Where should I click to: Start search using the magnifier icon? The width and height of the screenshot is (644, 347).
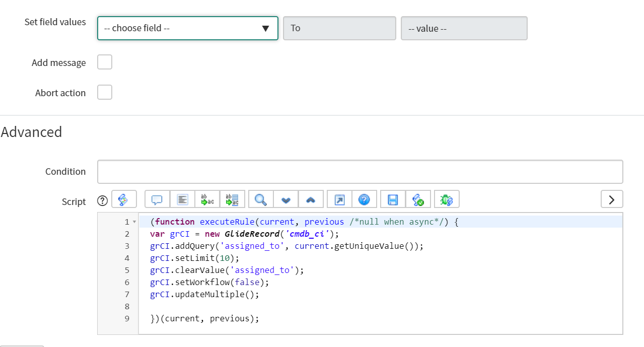(x=261, y=199)
